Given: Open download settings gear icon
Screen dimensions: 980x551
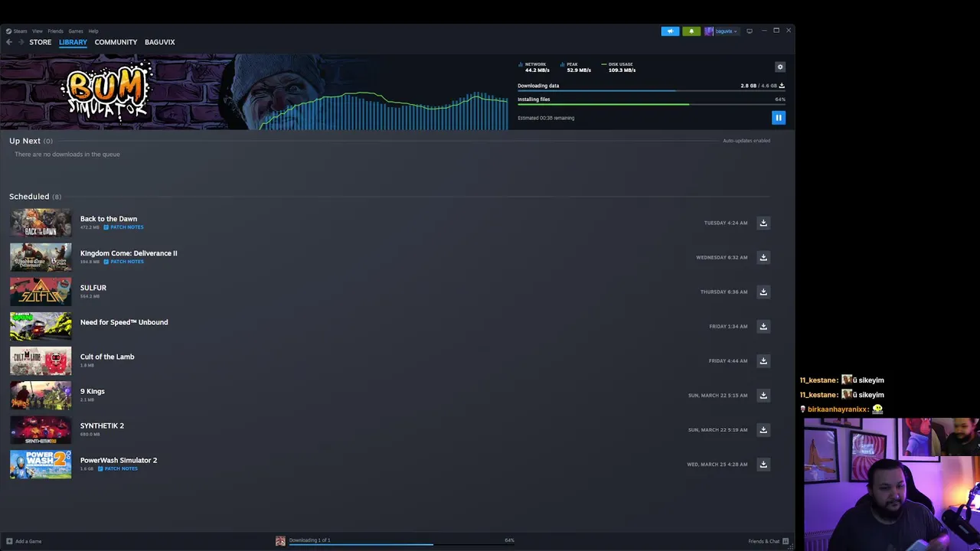Looking at the screenshot, I should [780, 67].
